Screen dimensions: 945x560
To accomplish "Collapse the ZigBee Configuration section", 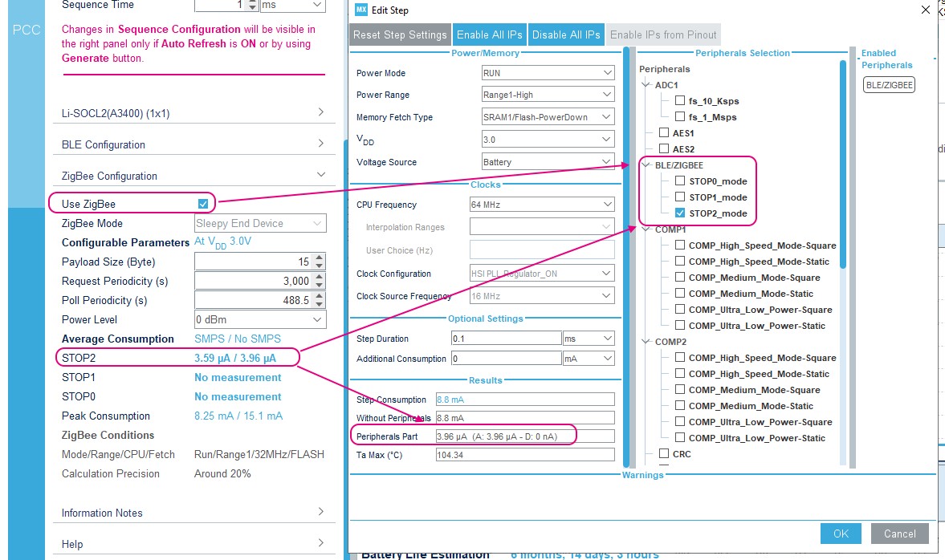I will [194, 175].
